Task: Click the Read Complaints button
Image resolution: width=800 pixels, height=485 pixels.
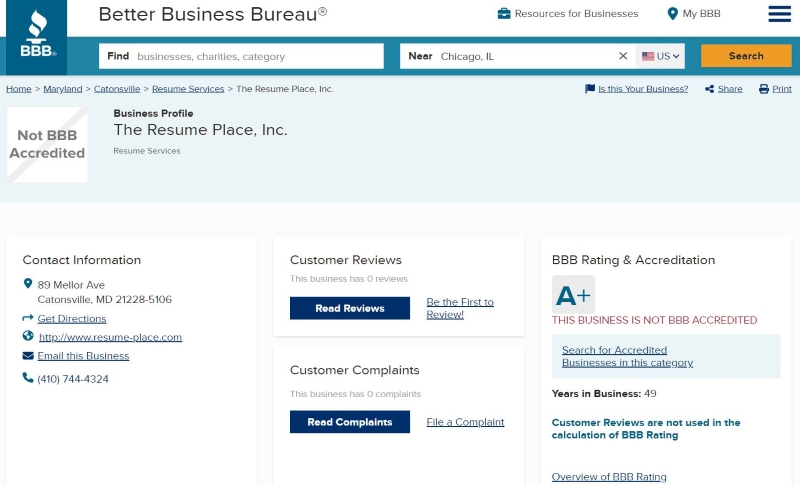Action: tap(349, 422)
